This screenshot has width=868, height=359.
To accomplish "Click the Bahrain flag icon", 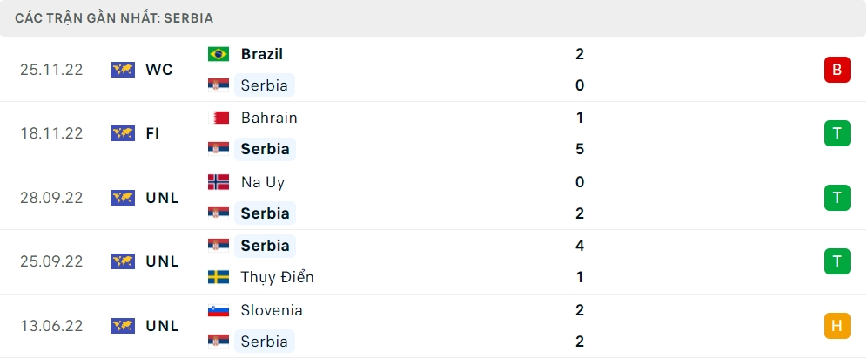I will (x=219, y=118).
